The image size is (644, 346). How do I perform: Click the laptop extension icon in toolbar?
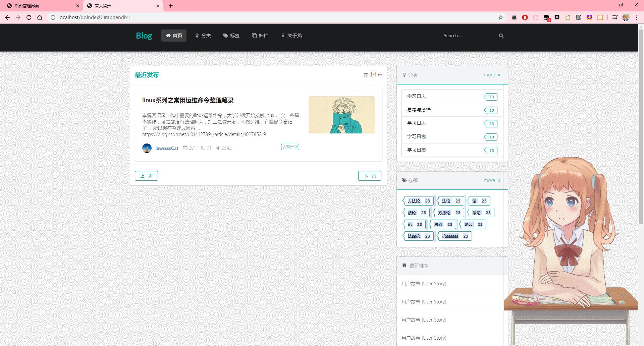pyautogui.click(x=514, y=17)
